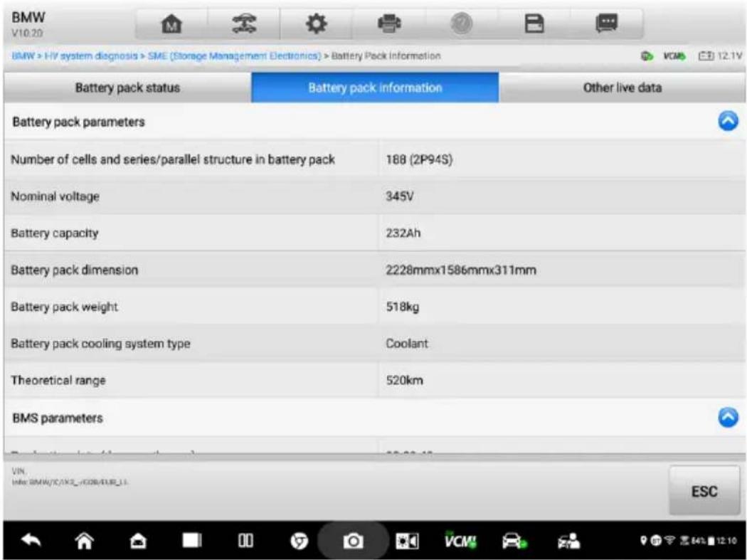Select the Coolant cooling type value
Viewport: 747px width, 560px height.
pos(407,343)
